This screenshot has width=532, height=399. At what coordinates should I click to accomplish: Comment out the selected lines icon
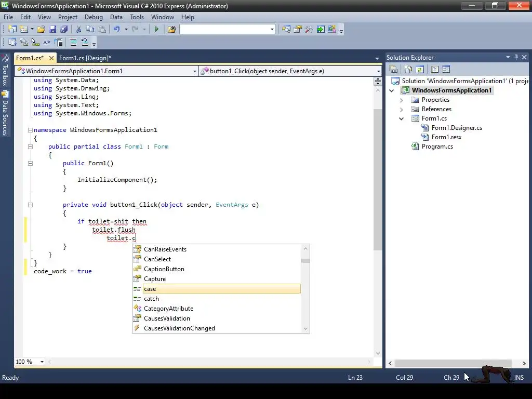tap(73, 42)
